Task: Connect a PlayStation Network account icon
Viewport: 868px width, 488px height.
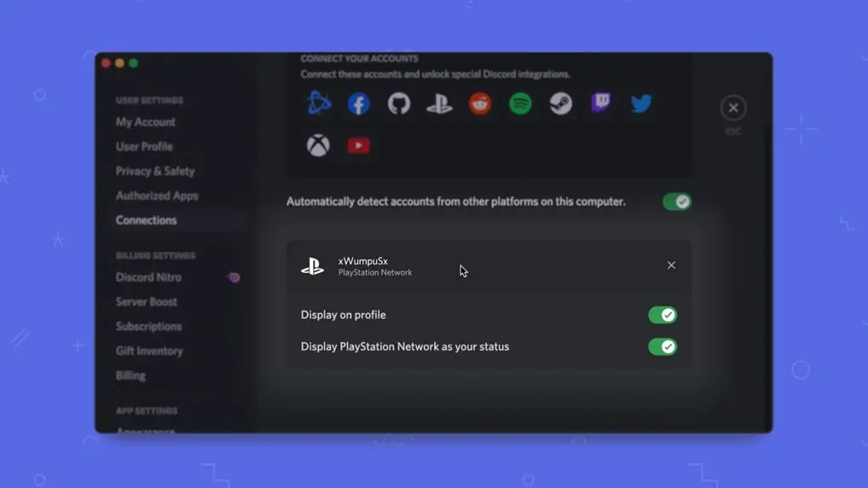Action: tap(439, 103)
